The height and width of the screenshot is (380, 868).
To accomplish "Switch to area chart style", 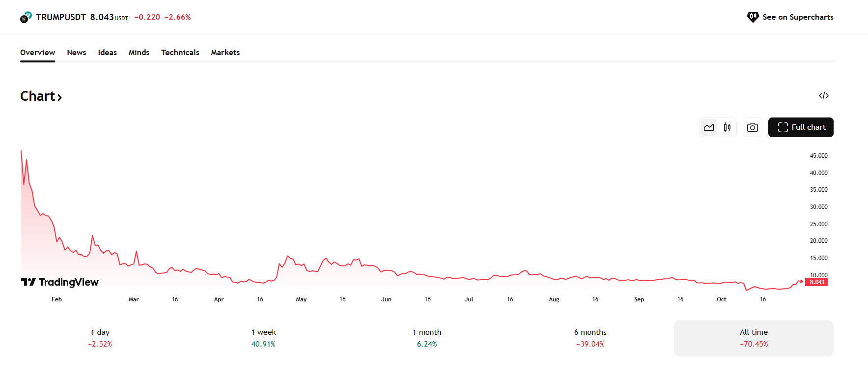I will click(708, 127).
